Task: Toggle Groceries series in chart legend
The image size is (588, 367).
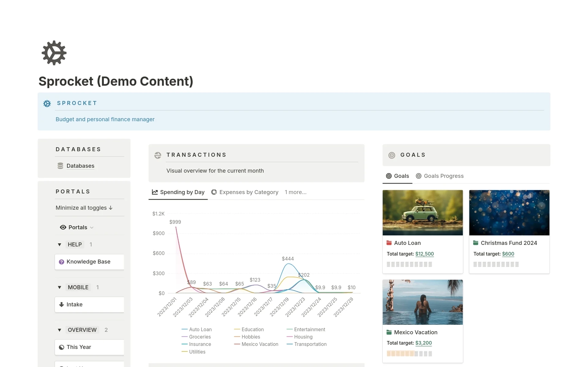Action: click(x=196, y=337)
